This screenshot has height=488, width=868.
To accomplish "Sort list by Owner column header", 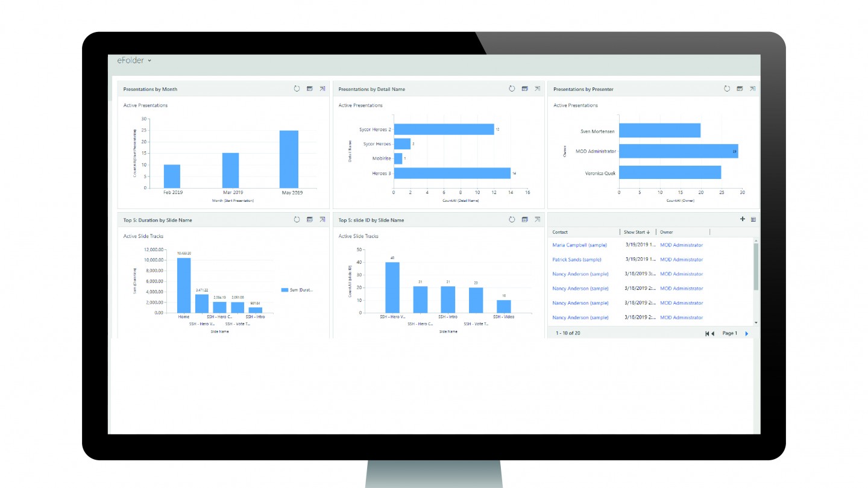I will coord(666,232).
